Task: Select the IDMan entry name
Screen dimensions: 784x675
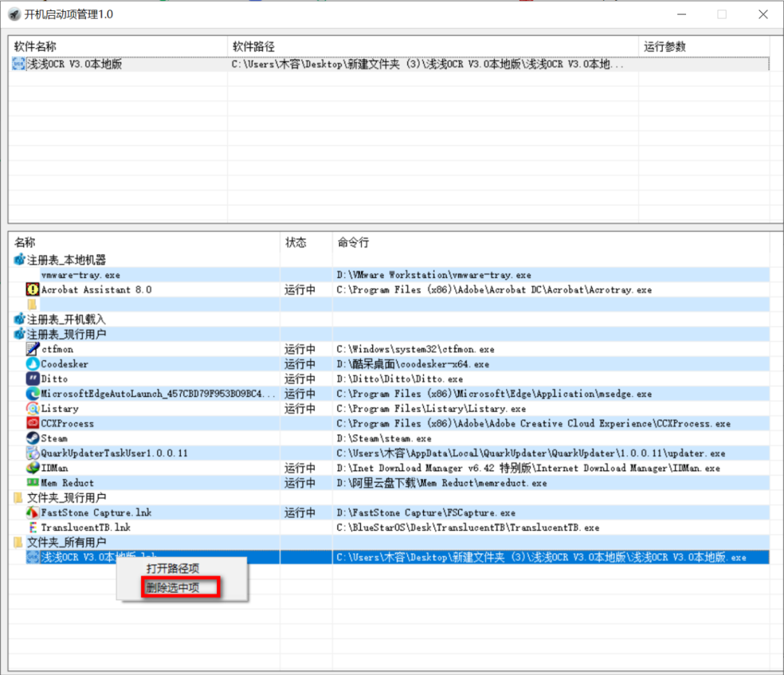Action: [54, 468]
